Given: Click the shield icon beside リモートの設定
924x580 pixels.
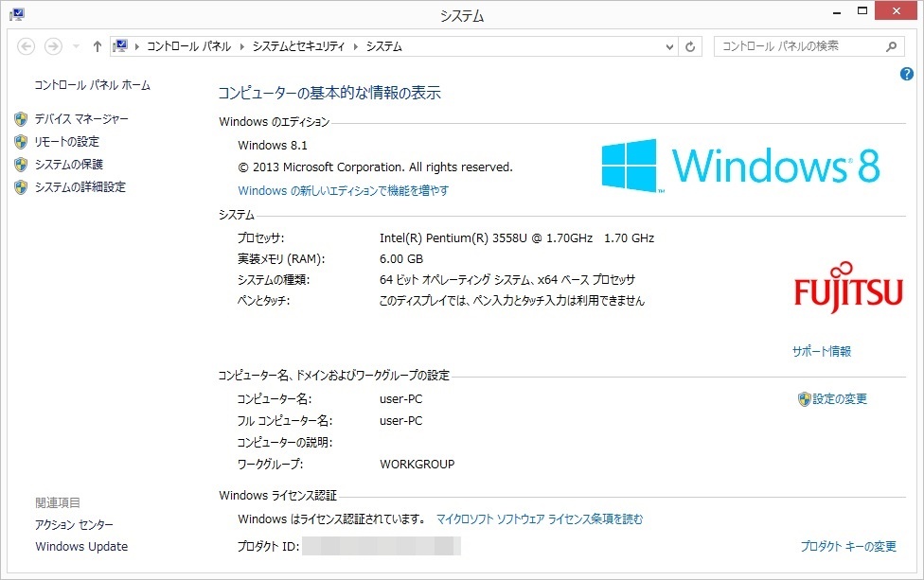Looking at the screenshot, I should (x=21, y=142).
